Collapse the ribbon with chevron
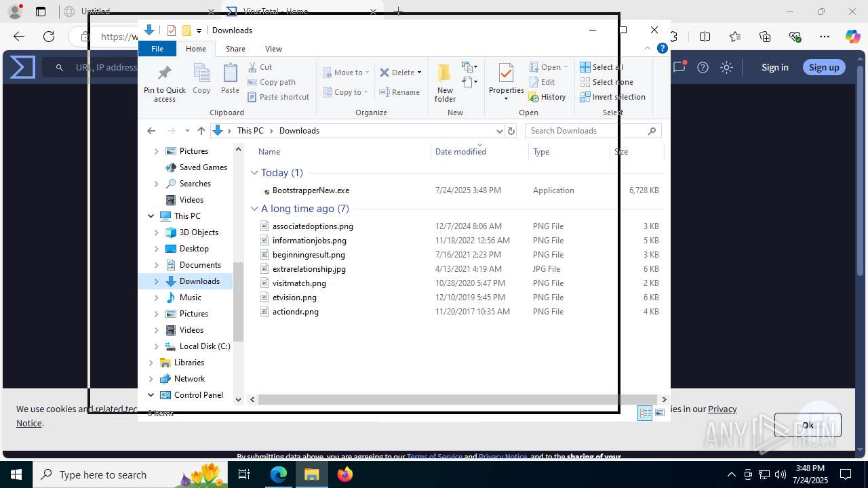 point(647,48)
